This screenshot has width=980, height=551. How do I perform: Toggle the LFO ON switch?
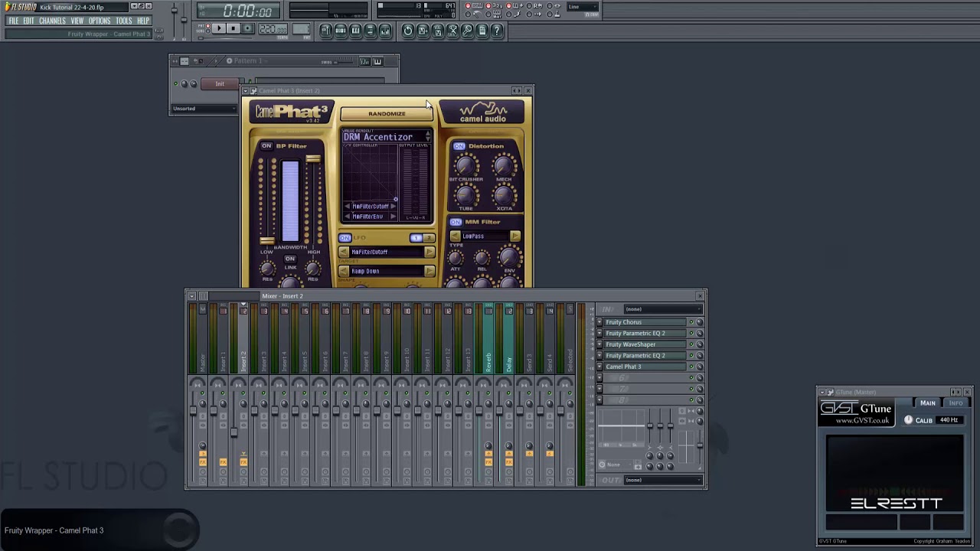[345, 238]
